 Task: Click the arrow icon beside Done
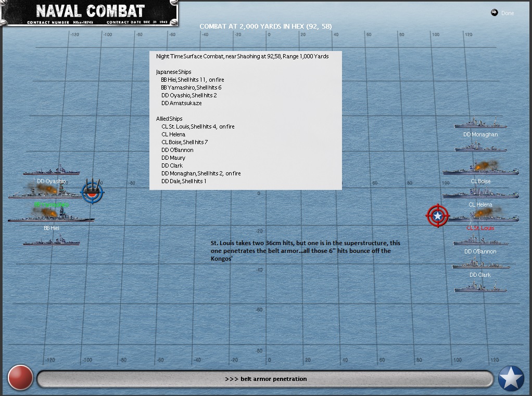pyautogui.click(x=495, y=13)
